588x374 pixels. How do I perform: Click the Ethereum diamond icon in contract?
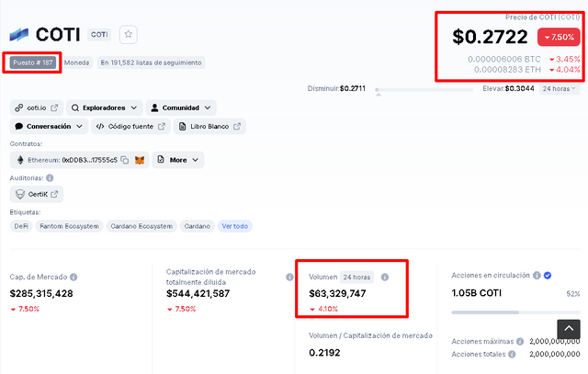[x=20, y=160]
